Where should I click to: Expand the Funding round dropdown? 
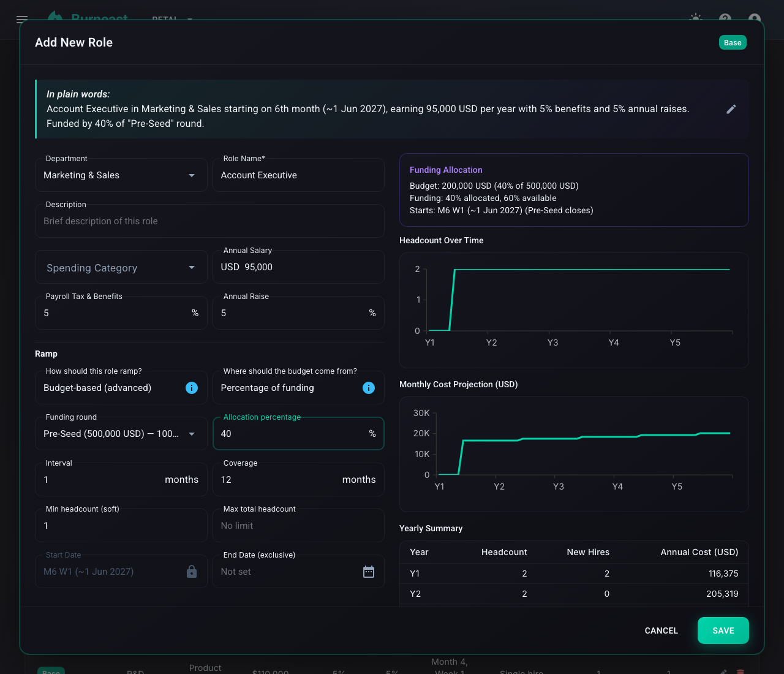121,434
